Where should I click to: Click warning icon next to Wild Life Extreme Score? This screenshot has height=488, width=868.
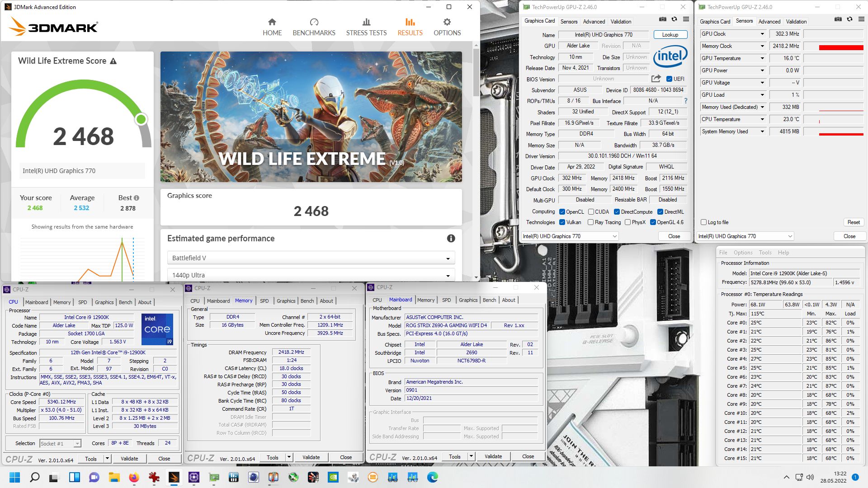(113, 61)
